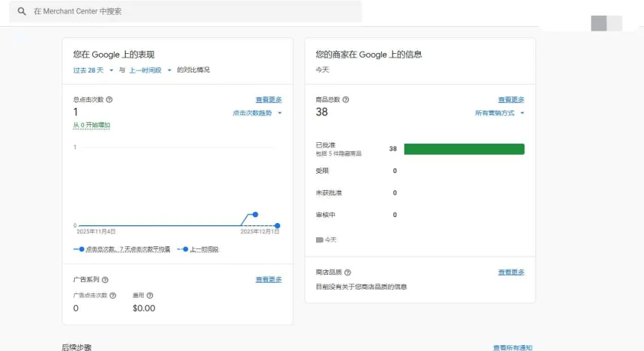Image resolution: width=644 pixels, height=351 pixels.
Task: Open help icon beside 广告点击次数
Action: click(x=113, y=296)
